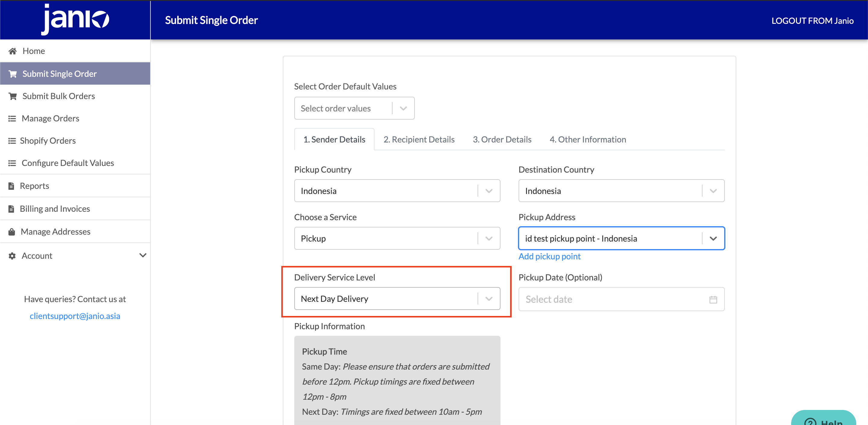This screenshot has height=425, width=868.
Task: Click the Pickup Information label
Action: coord(329,326)
